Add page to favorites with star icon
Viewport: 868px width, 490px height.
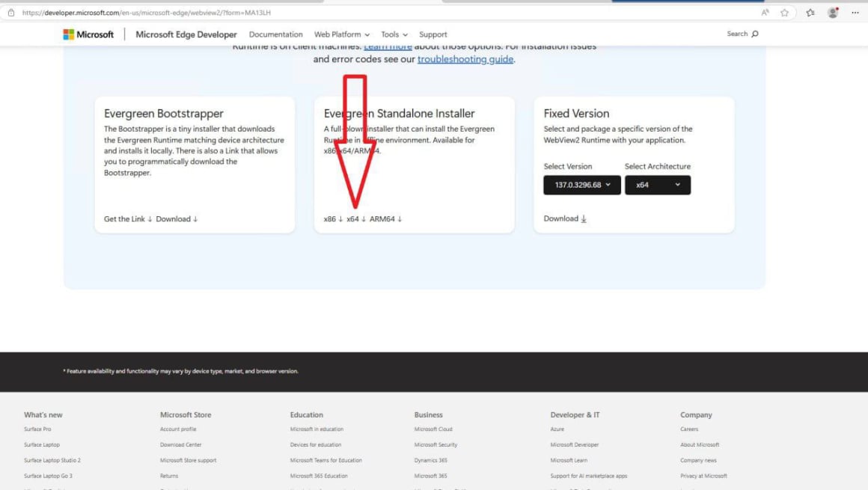[784, 13]
